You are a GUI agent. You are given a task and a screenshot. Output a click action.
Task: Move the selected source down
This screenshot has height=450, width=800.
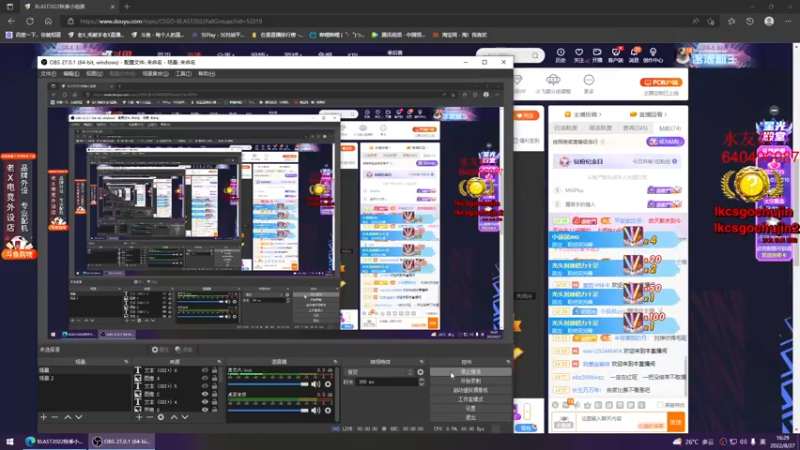185,417
